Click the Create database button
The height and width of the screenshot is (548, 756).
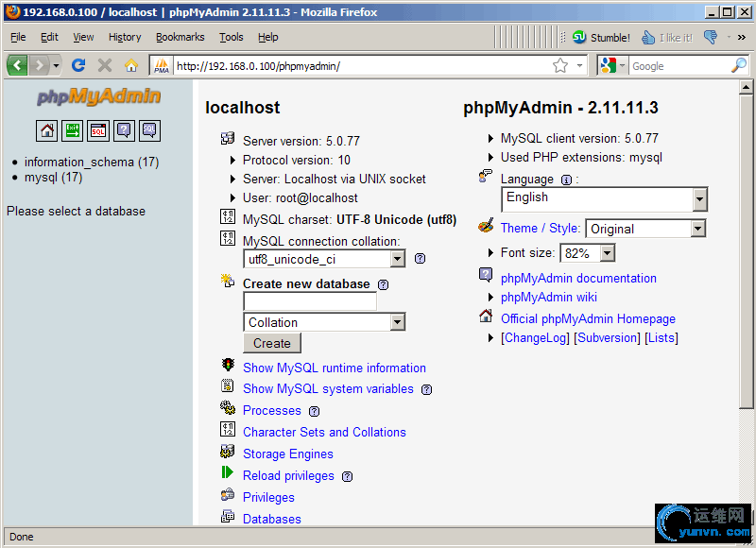[272, 343]
